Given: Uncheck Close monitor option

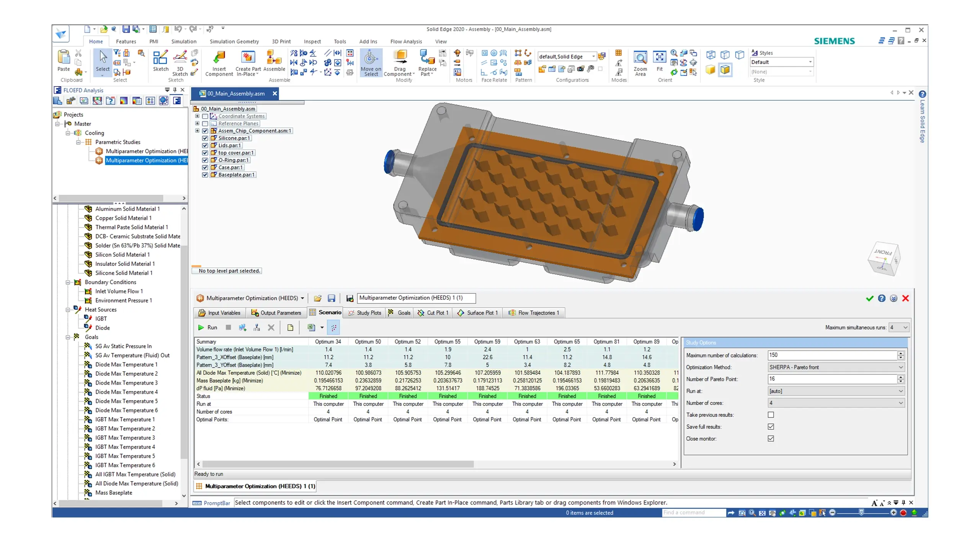Looking at the screenshot, I should (x=771, y=439).
